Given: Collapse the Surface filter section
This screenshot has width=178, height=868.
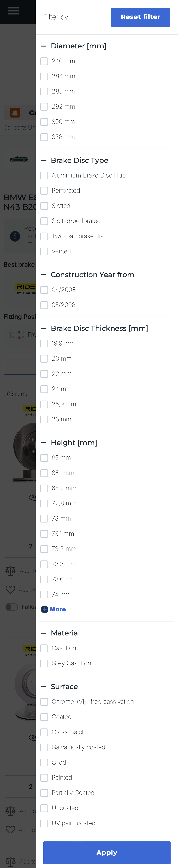Looking at the screenshot, I should pyautogui.click(x=44, y=686).
